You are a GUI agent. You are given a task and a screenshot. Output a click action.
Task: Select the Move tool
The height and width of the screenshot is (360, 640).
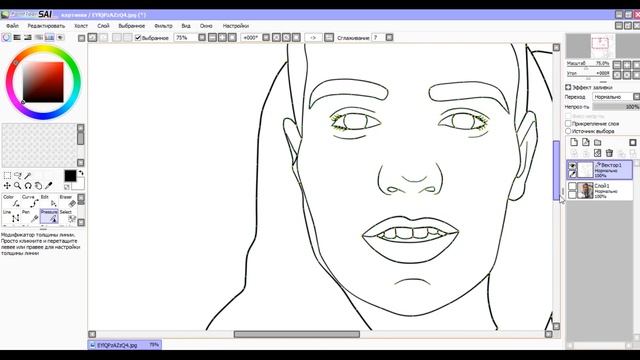[x=7, y=186]
